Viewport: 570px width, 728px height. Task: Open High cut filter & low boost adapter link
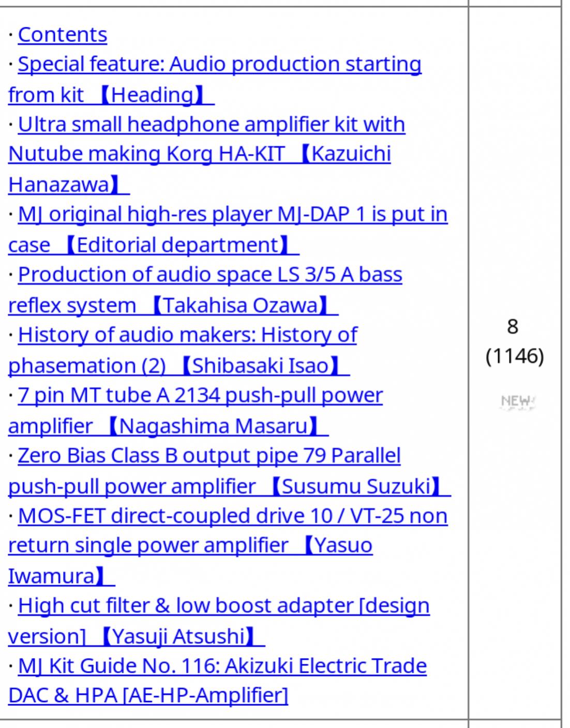coord(224,606)
